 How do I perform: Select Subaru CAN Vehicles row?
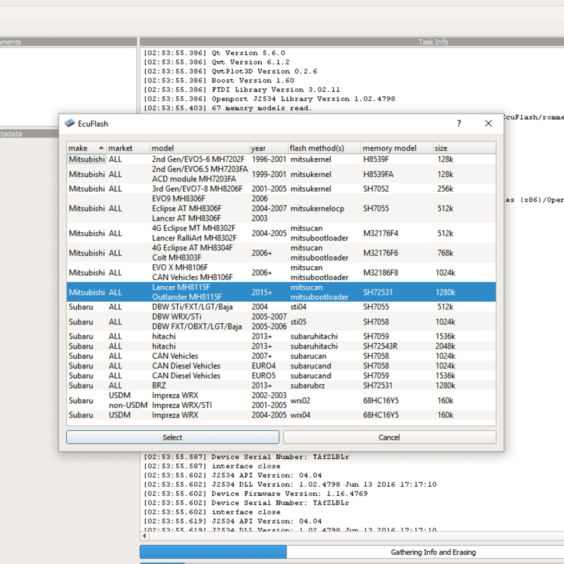[x=281, y=356]
